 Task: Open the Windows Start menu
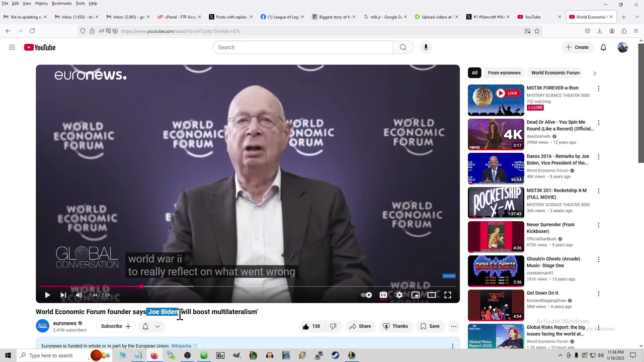(x=8, y=355)
